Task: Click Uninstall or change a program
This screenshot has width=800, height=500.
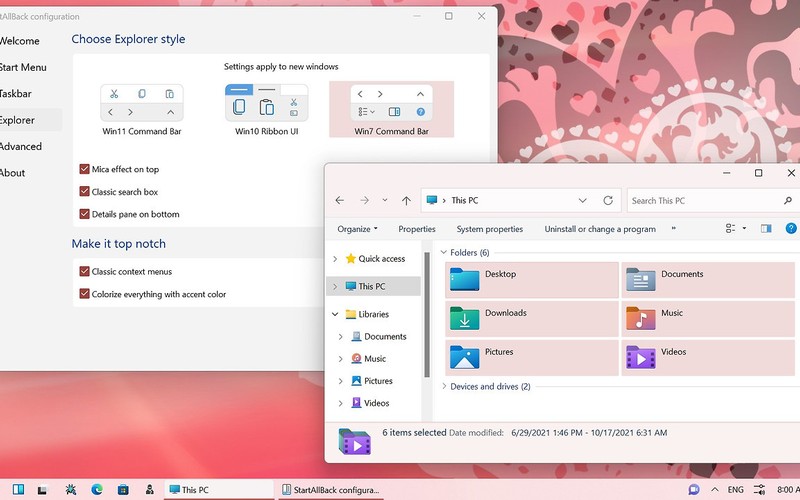Action: pyautogui.click(x=600, y=229)
